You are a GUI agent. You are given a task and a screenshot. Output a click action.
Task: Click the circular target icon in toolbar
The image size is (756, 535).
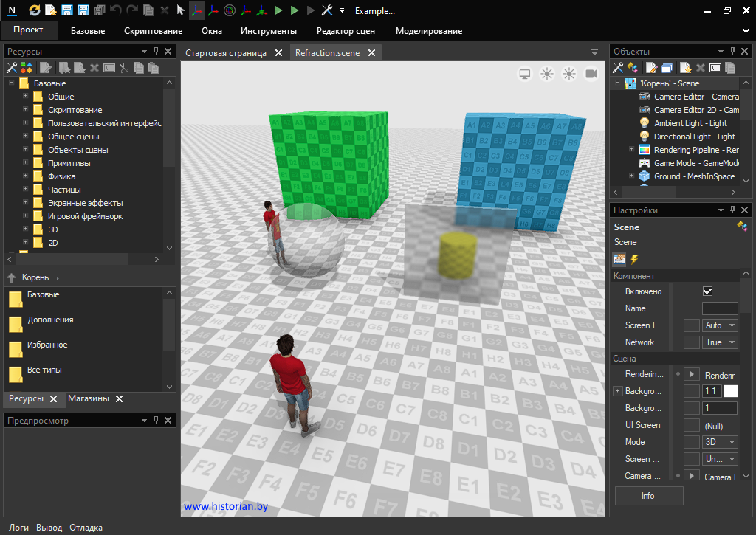pyautogui.click(x=229, y=10)
